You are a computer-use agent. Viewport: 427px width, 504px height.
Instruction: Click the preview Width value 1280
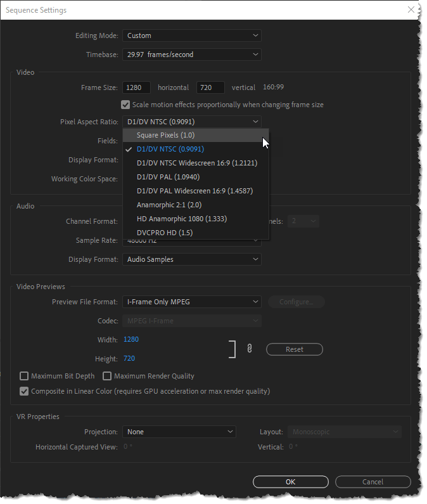pyautogui.click(x=131, y=339)
